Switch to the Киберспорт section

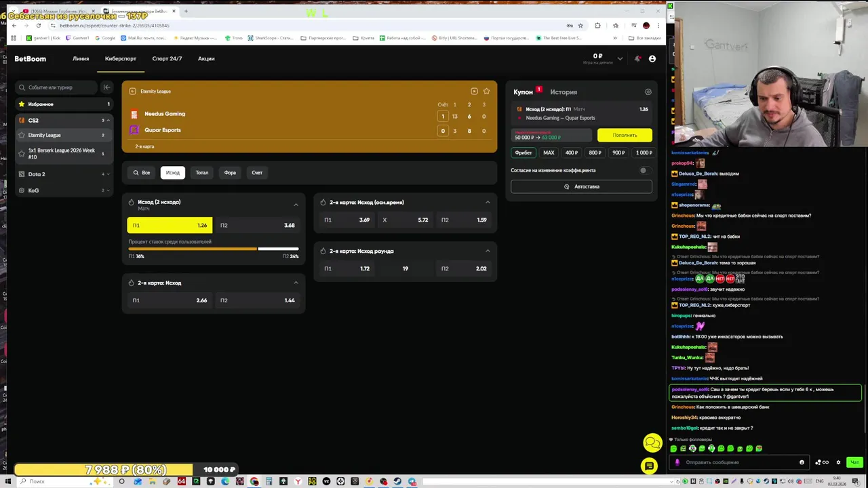pos(121,59)
